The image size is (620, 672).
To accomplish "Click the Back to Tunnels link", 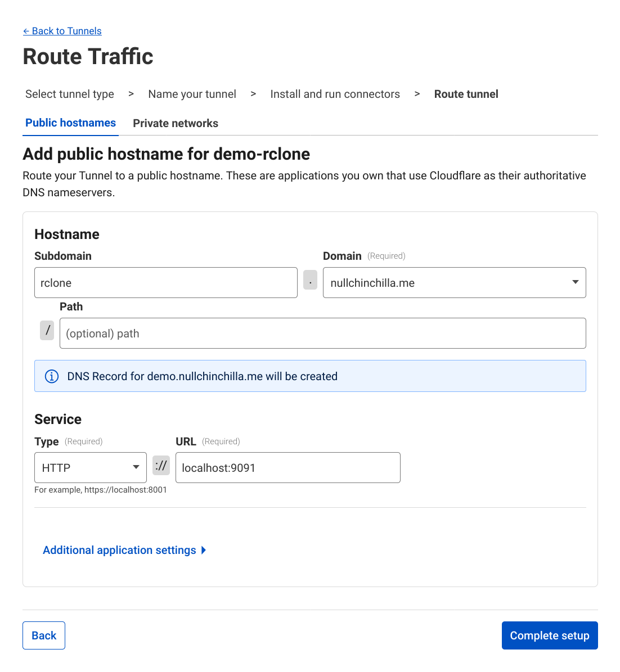I will coord(62,31).
